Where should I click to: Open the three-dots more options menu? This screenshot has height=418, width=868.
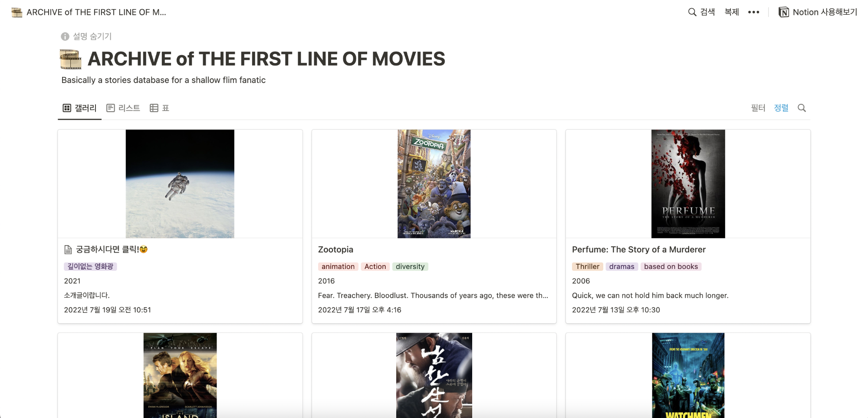coord(753,12)
